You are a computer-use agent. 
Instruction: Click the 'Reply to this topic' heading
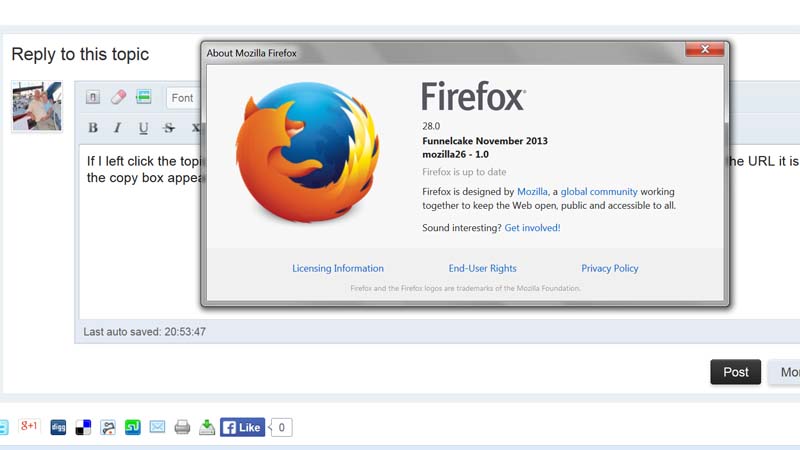pos(80,54)
